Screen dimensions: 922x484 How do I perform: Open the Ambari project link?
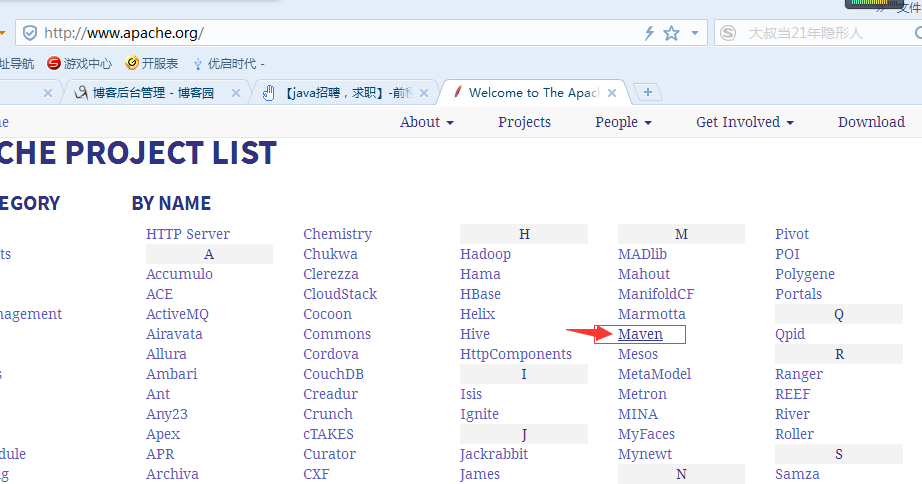coord(171,374)
